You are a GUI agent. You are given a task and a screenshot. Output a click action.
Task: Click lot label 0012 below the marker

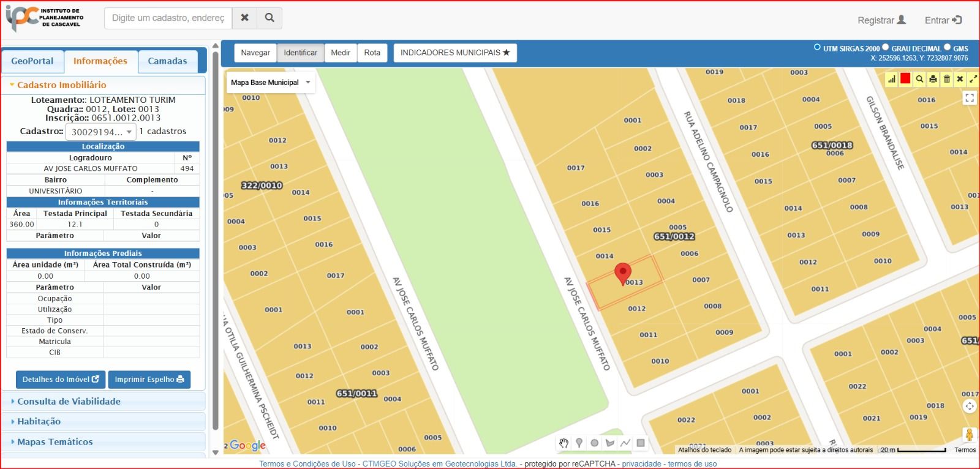click(x=637, y=309)
